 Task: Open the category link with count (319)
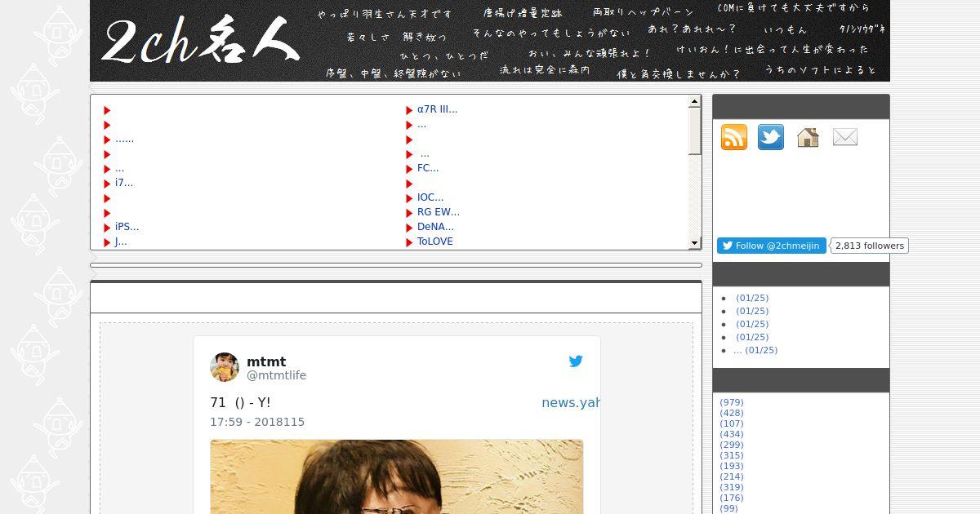[732, 487]
